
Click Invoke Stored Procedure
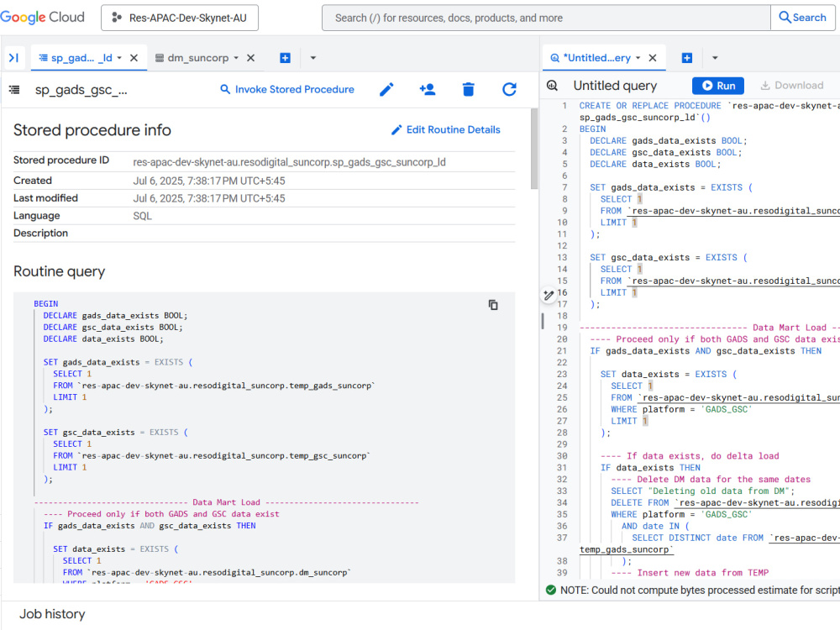pyautogui.click(x=287, y=90)
